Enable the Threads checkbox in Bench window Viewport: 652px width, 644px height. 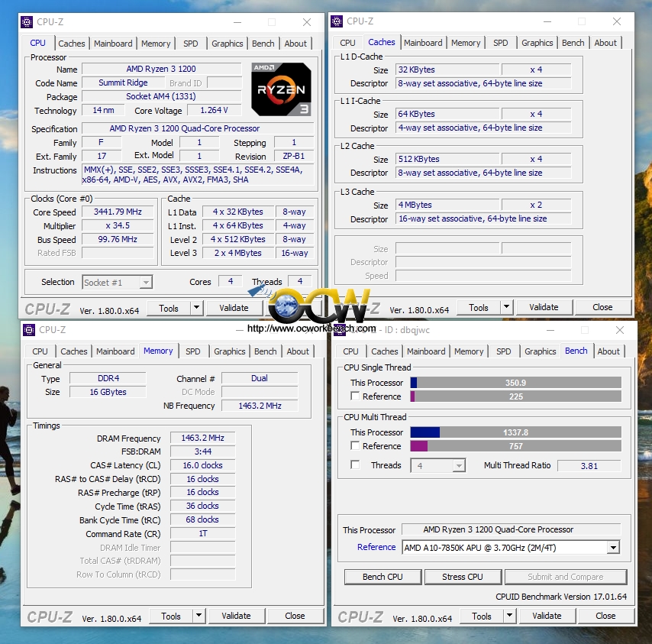(355, 464)
